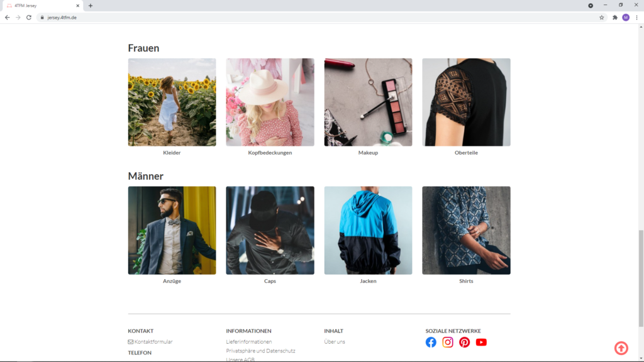Open the browser extensions puzzle icon
This screenshot has width=644, height=362.
[614, 18]
